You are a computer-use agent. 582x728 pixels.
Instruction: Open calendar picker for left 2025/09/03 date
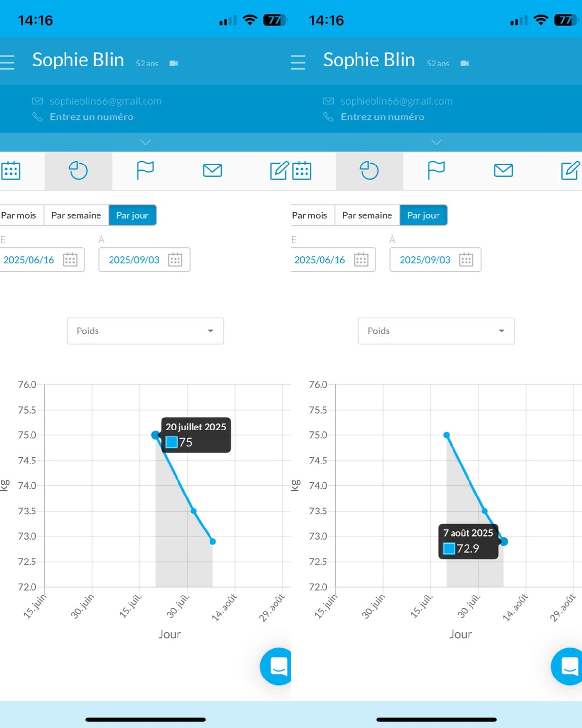pos(175,260)
